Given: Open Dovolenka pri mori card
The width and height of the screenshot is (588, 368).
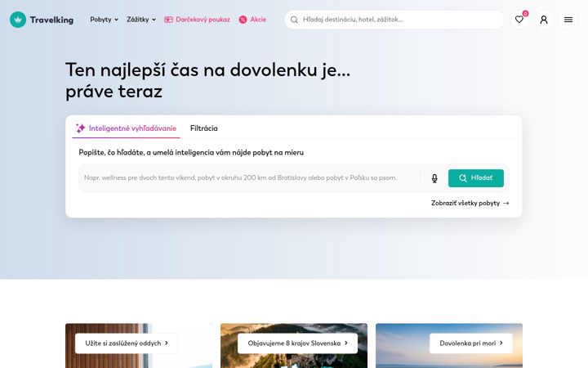Looking at the screenshot, I should pyautogui.click(x=470, y=343).
